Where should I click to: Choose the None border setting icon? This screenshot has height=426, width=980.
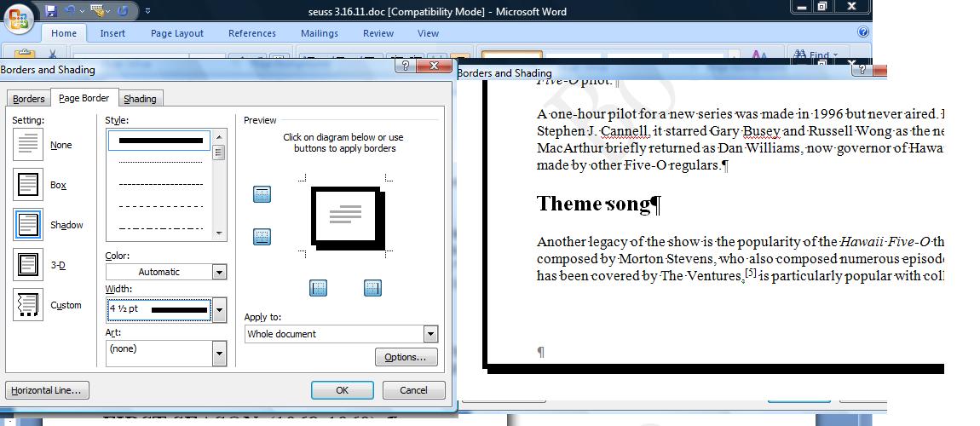(x=28, y=145)
